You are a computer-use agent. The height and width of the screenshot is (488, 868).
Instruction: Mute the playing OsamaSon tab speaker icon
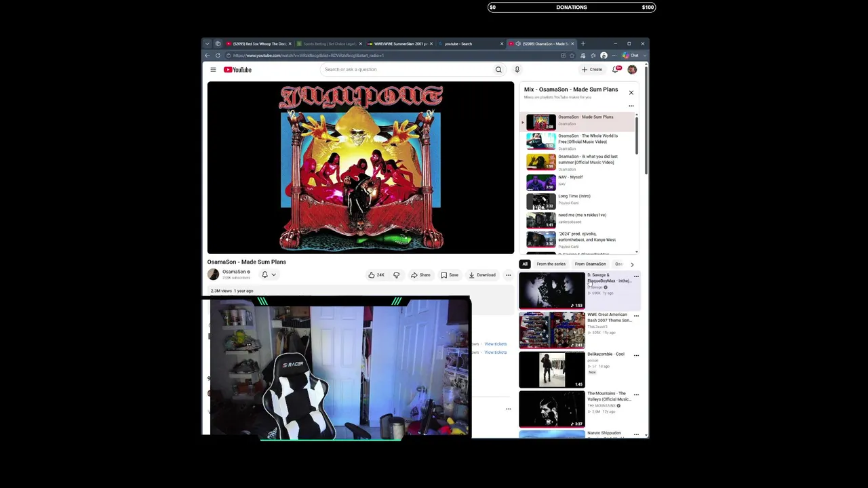518,43
